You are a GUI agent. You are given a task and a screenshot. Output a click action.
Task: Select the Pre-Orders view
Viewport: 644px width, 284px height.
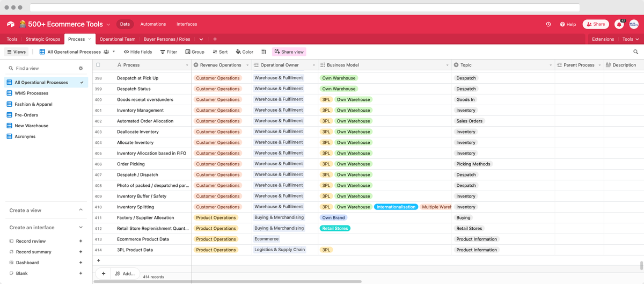tap(26, 115)
